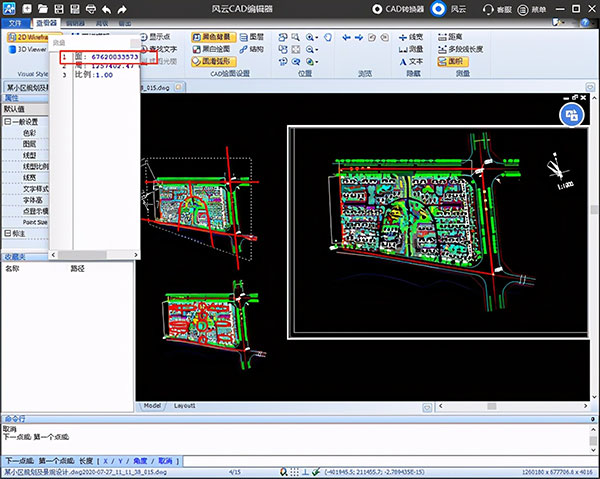This screenshot has width=600, height=479.
Task: Toggle ortho mode status bar icon
Action: pyautogui.click(x=305, y=472)
